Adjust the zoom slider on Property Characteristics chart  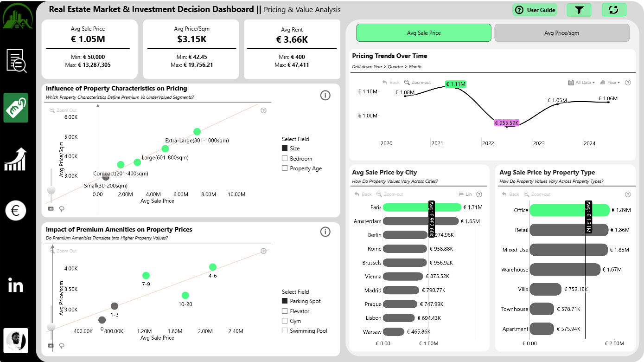coord(51,190)
